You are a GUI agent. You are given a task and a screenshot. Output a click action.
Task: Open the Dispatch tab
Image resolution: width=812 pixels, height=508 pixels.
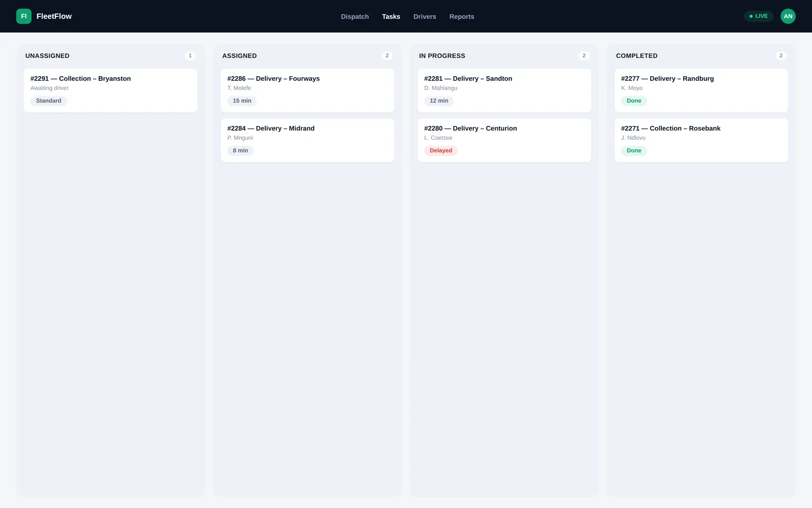(x=355, y=17)
